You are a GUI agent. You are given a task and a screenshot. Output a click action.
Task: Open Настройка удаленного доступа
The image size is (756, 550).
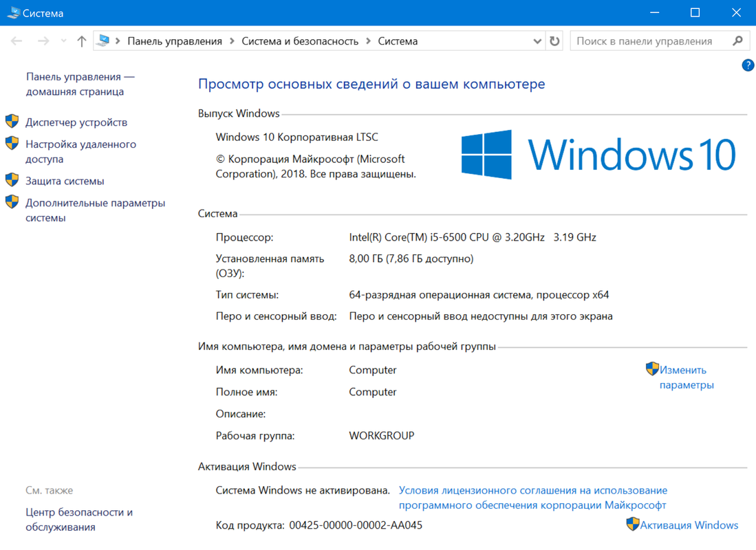pyautogui.click(x=80, y=151)
